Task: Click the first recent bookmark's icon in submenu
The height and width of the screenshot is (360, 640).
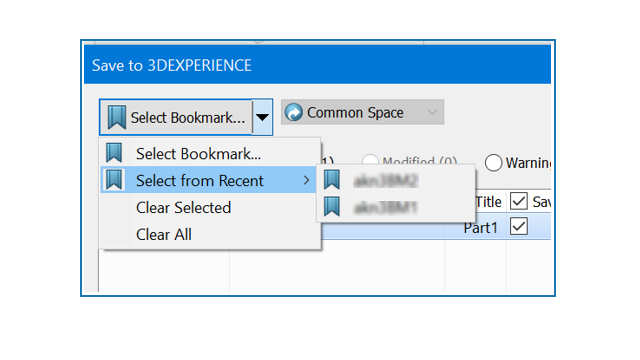Action: click(332, 180)
